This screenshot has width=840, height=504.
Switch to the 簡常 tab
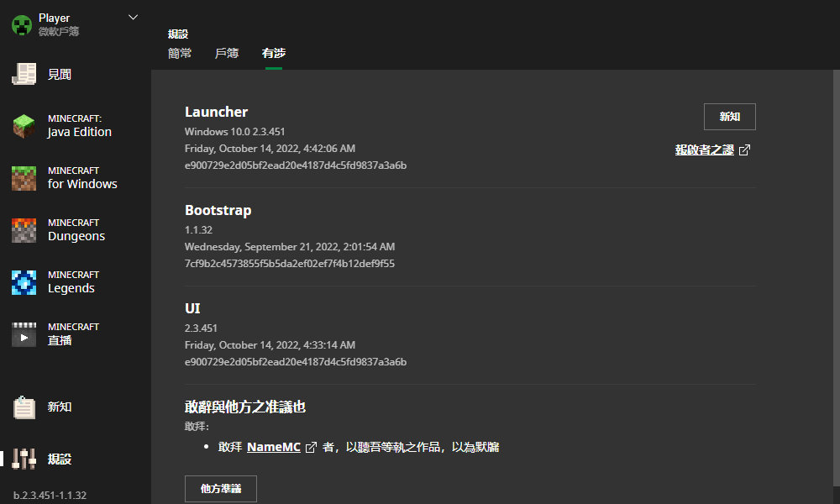click(180, 53)
